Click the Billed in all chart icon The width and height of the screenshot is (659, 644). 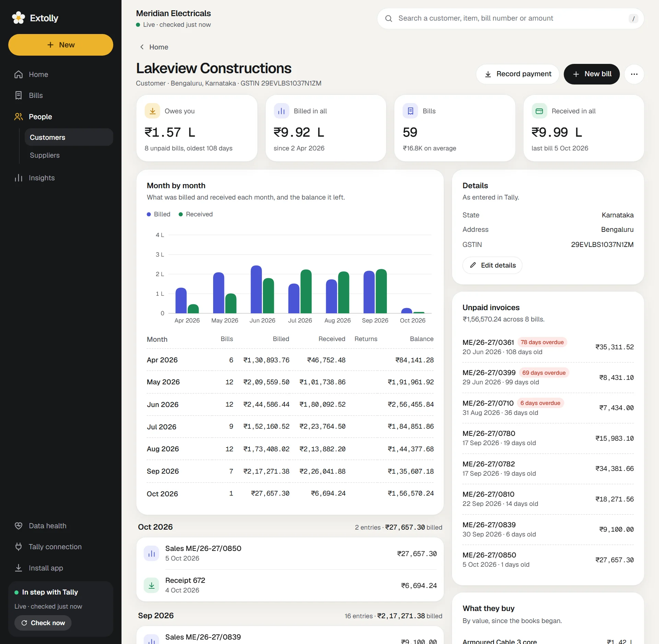281,111
